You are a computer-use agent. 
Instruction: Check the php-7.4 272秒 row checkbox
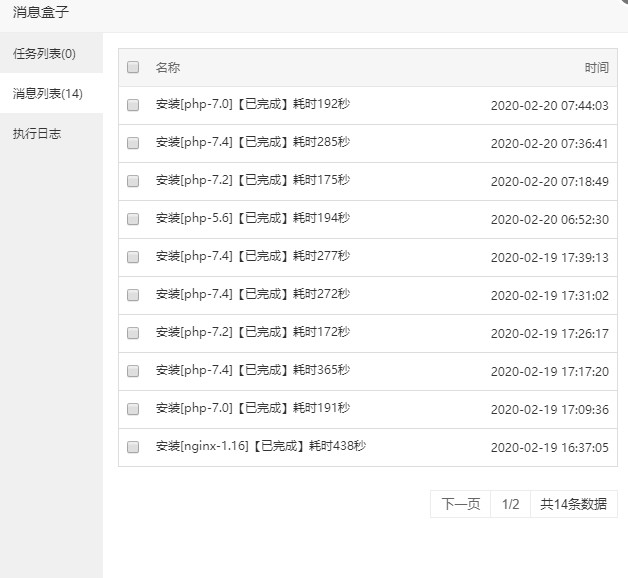click(x=133, y=295)
